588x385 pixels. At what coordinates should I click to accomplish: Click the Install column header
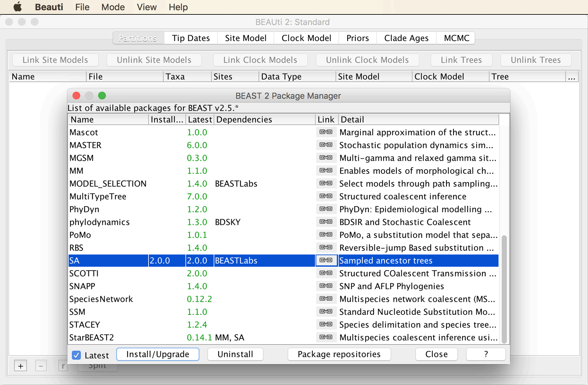[167, 119]
